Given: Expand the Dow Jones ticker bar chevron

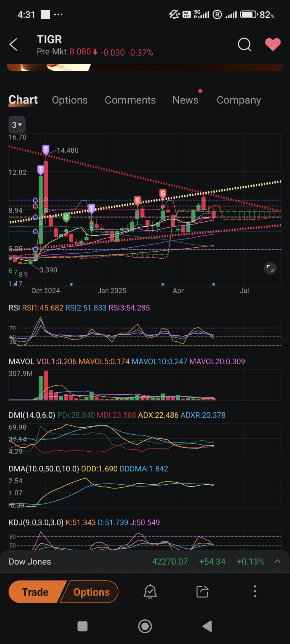Looking at the screenshot, I should point(277,561).
